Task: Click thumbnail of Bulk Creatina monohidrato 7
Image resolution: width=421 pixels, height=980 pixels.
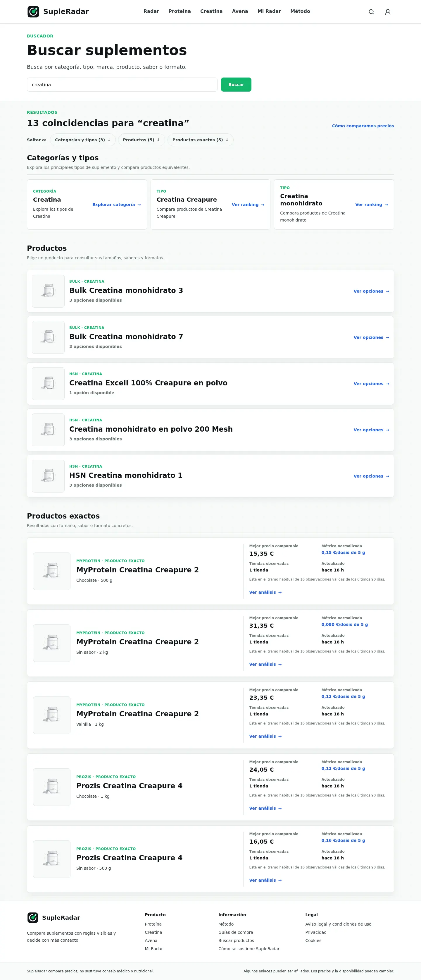Action: pos(48,337)
